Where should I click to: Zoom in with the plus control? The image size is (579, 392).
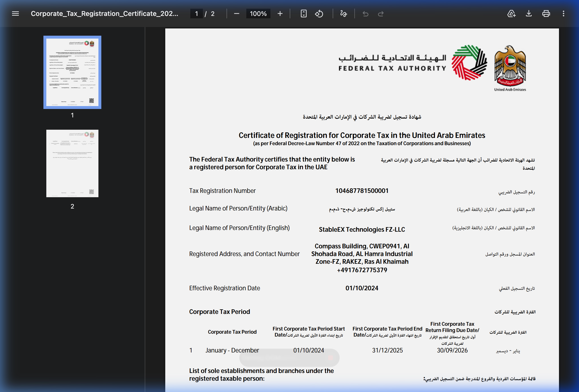click(x=280, y=14)
